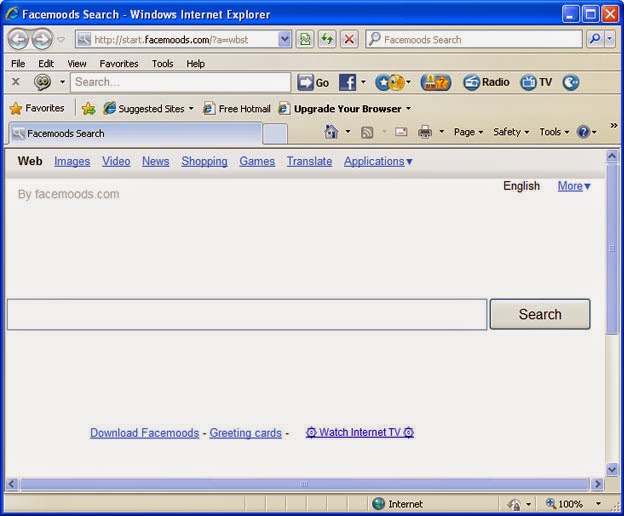
Task: Open the View menu
Action: (77, 64)
